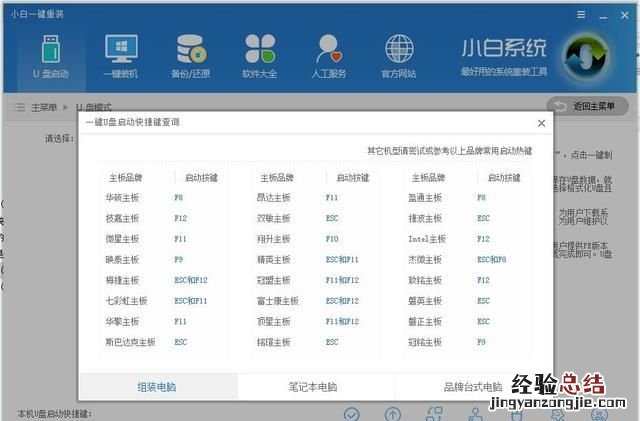Select 杰微主板 entry
The width and height of the screenshot is (640, 421).
[425, 259]
